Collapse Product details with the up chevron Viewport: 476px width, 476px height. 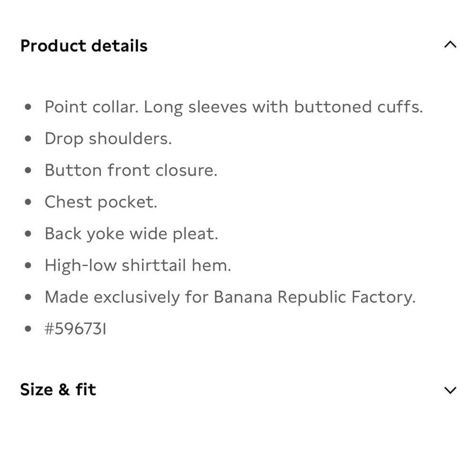pos(450,45)
